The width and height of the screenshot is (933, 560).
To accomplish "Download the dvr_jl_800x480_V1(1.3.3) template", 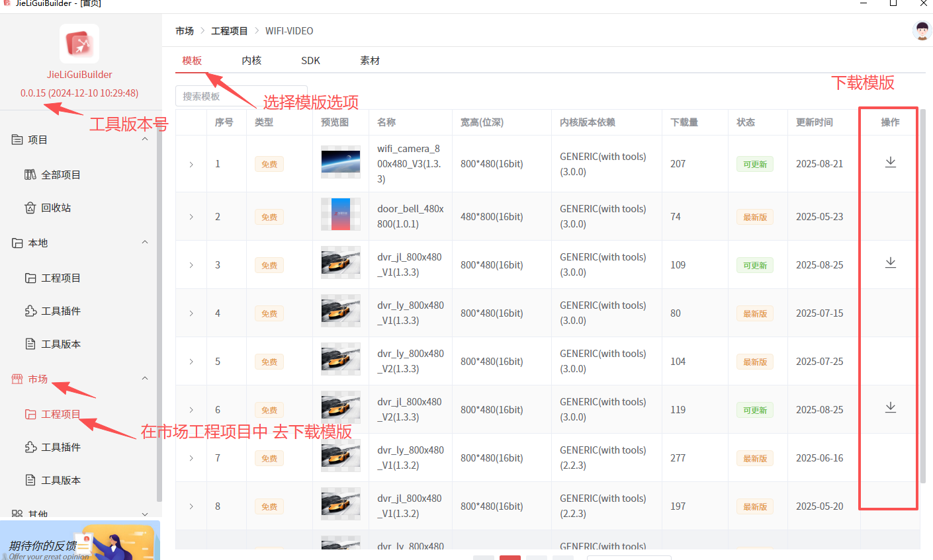I will coord(891,262).
